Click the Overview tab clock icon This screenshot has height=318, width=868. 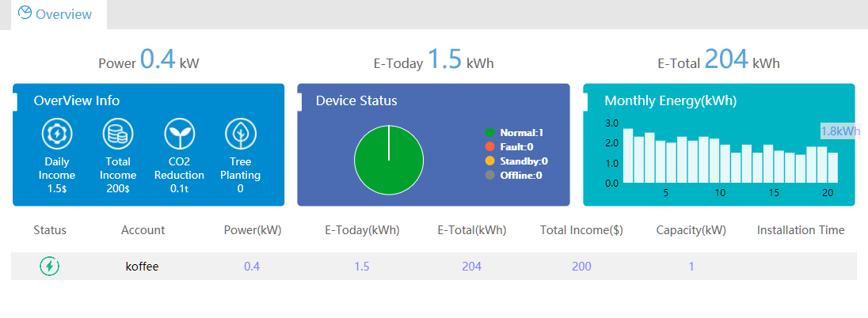pos(25,13)
